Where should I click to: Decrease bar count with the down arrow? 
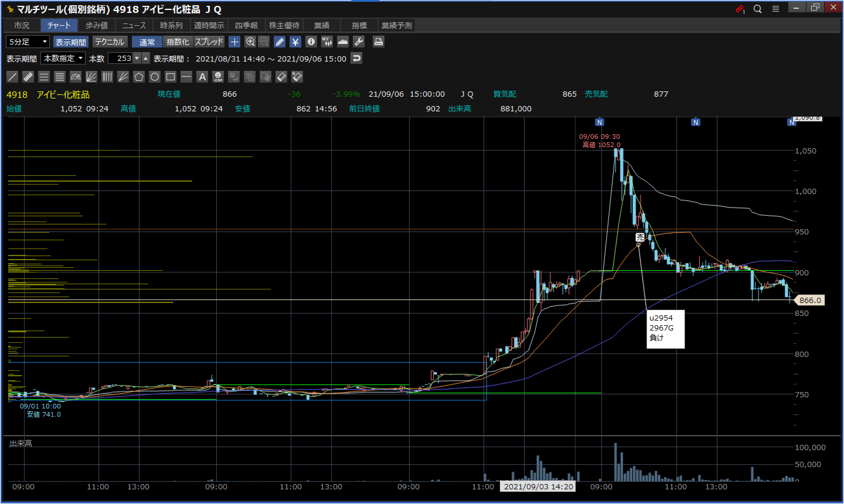[x=137, y=58]
